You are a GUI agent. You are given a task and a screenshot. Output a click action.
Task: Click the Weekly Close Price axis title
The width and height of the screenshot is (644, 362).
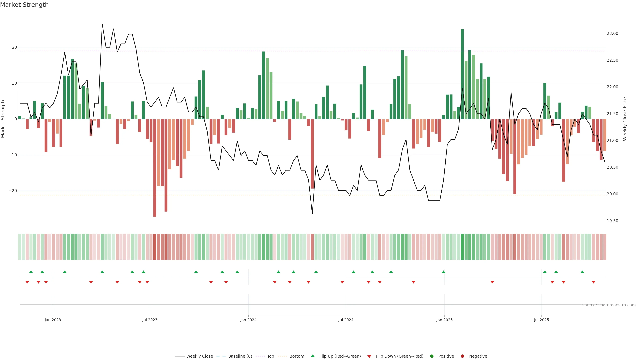pyautogui.click(x=625, y=119)
